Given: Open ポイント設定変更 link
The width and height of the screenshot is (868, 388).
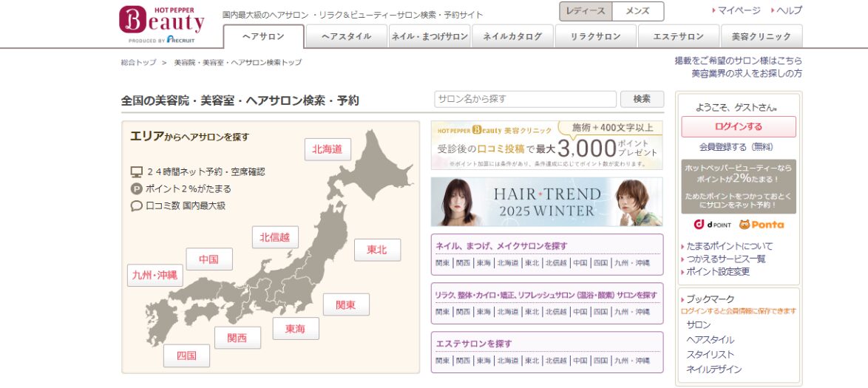Looking at the screenshot, I should [x=718, y=272].
